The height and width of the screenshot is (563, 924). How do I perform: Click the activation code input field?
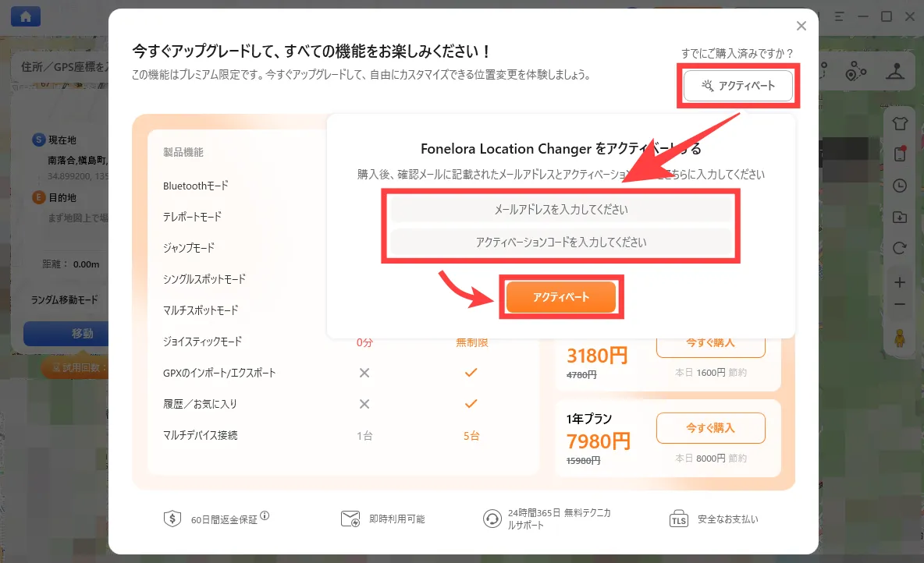tap(560, 242)
